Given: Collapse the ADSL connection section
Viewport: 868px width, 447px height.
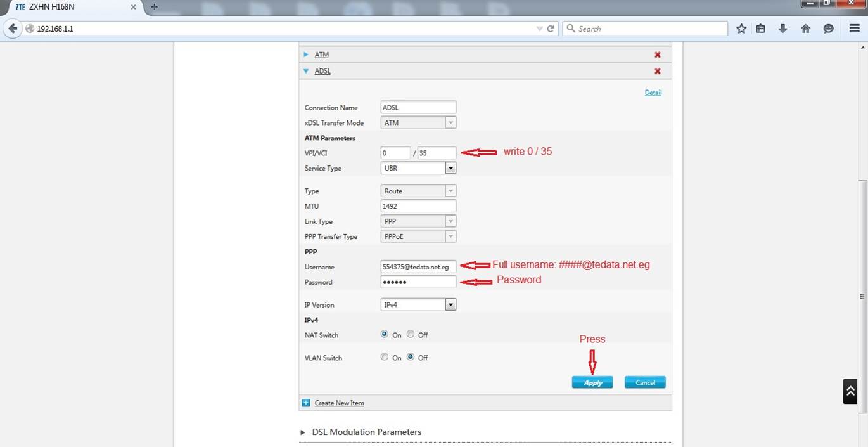Looking at the screenshot, I should pyautogui.click(x=306, y=71).
